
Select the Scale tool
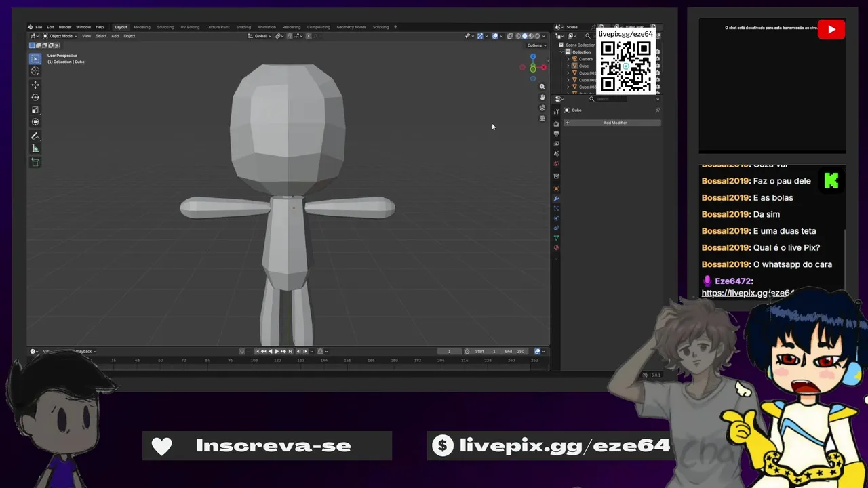35,109
